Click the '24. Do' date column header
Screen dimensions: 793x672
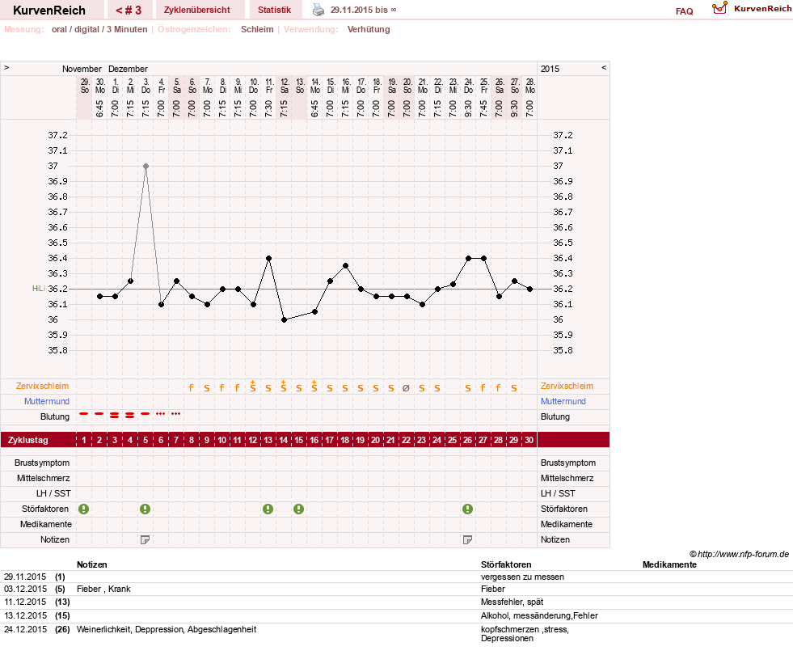(469, 86)
